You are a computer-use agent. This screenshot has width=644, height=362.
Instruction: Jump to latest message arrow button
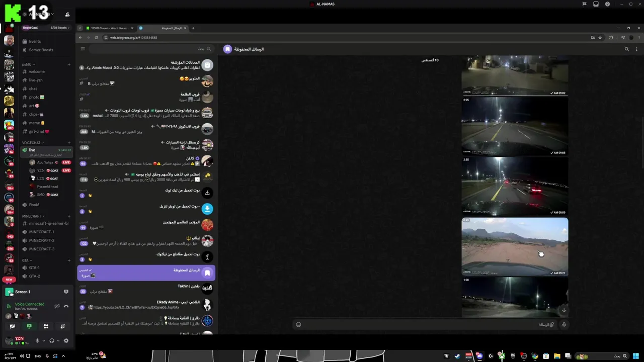point(564,310)
